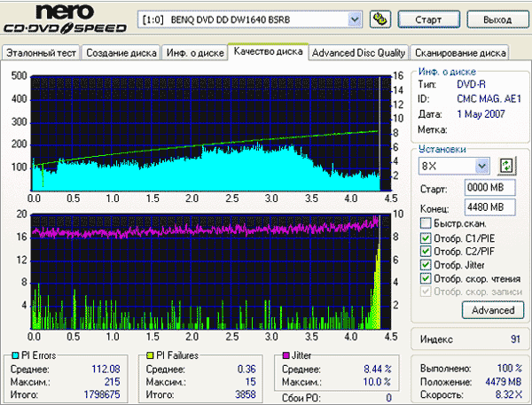Enable the Быстр.скан. checkbox
This screenshot has height=405, width=532.
425,223
